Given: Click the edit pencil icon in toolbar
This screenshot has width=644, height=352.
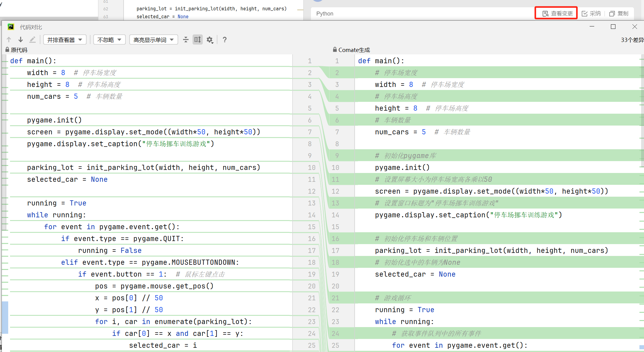Looking at the screenshot, I should click(32, 40).
